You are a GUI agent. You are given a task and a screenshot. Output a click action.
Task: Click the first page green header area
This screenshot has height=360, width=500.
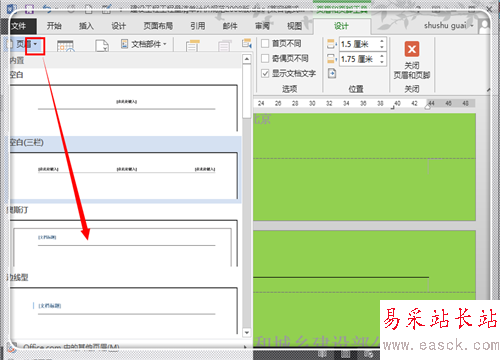click(x=364, y=136)
